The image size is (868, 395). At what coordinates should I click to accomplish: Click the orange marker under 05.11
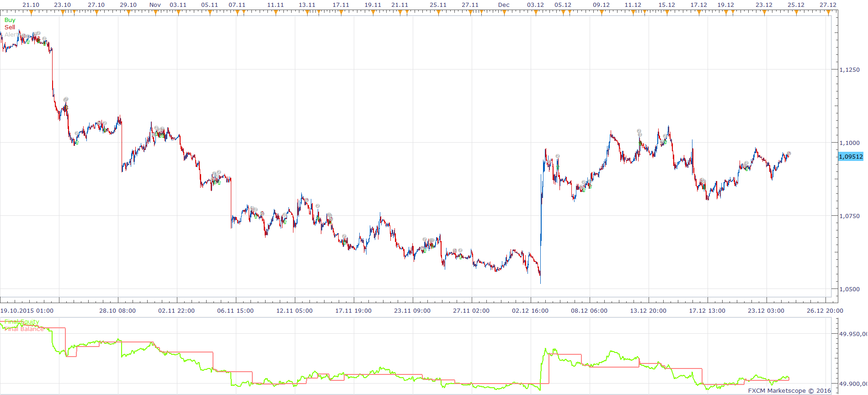[210, 12]
